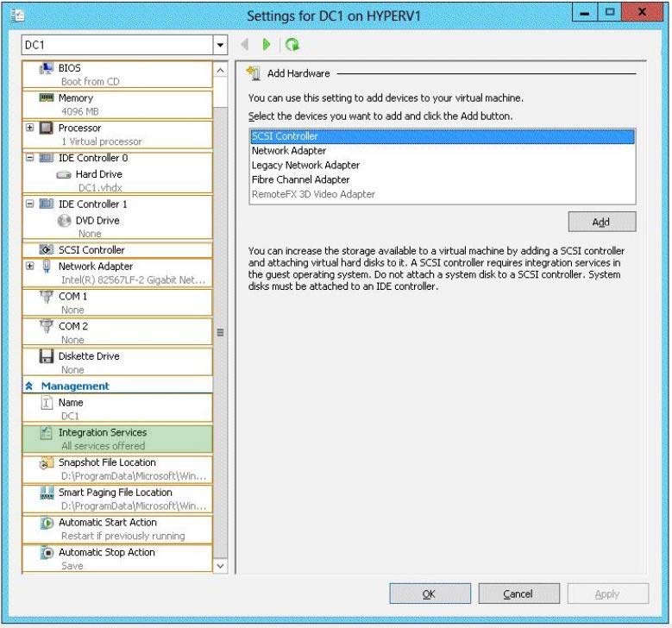Click the IDE Controller 0 icon
Image resolution: width=672 pixels, height=628 pixels.
coord(47,158)
